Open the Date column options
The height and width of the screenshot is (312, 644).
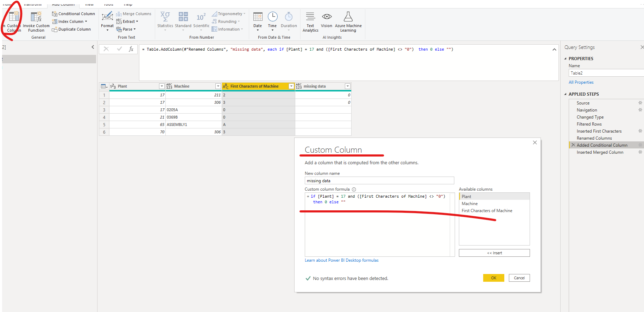258,21
